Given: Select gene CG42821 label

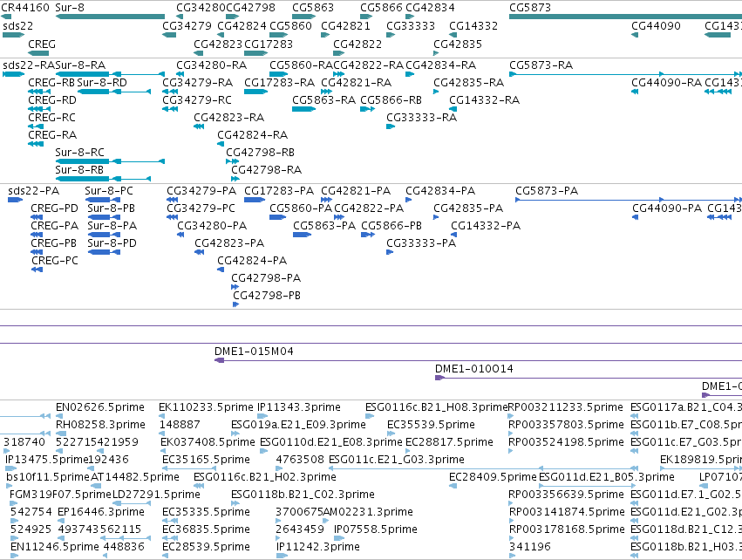Looking at the screenshot, I should pyautogui.click(x=345, y=25).
